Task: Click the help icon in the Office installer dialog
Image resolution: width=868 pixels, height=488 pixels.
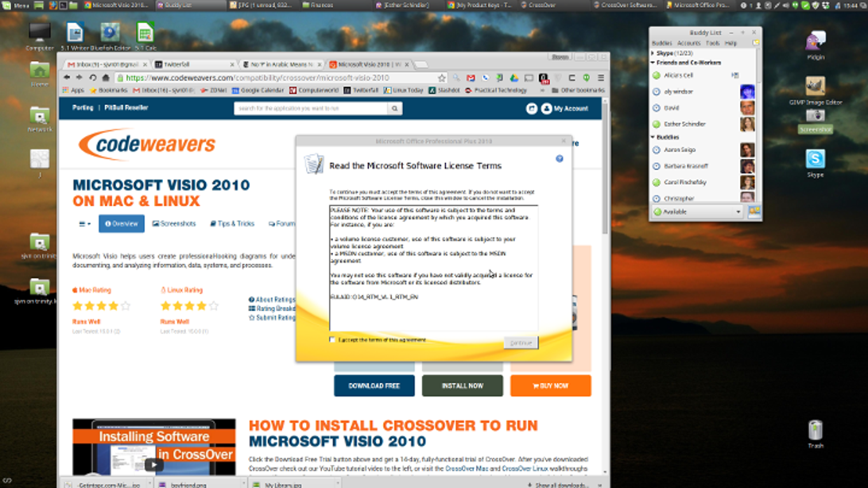Action: (559, 159)
